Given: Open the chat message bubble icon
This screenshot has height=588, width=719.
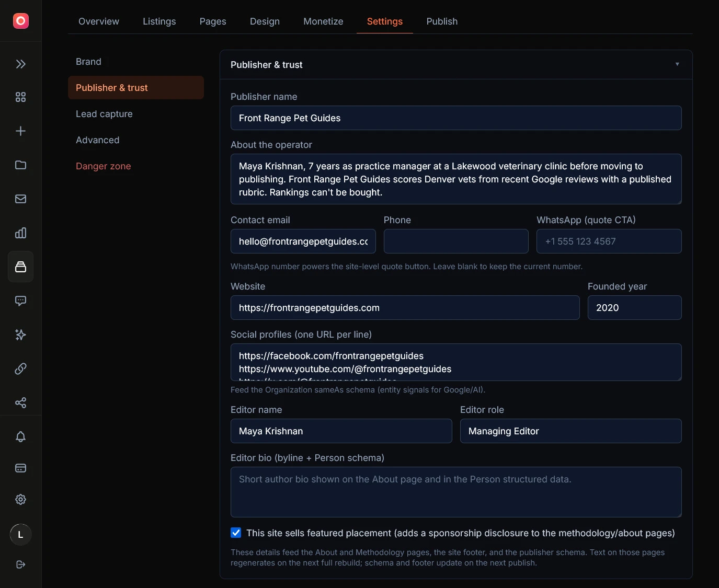Looking at the screenshot, I should pos(20,301).
